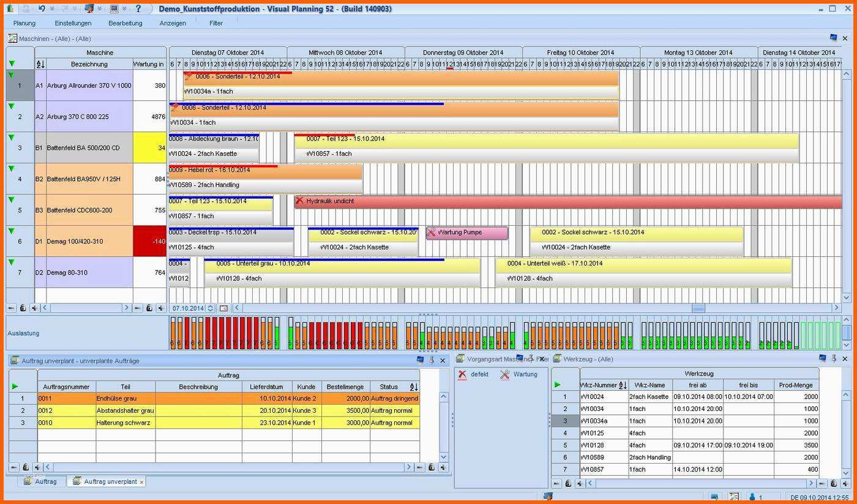Click the red Wartung cell showing -140
The image size is (857, 504).
pyautogui.click(x=149, y=241)
